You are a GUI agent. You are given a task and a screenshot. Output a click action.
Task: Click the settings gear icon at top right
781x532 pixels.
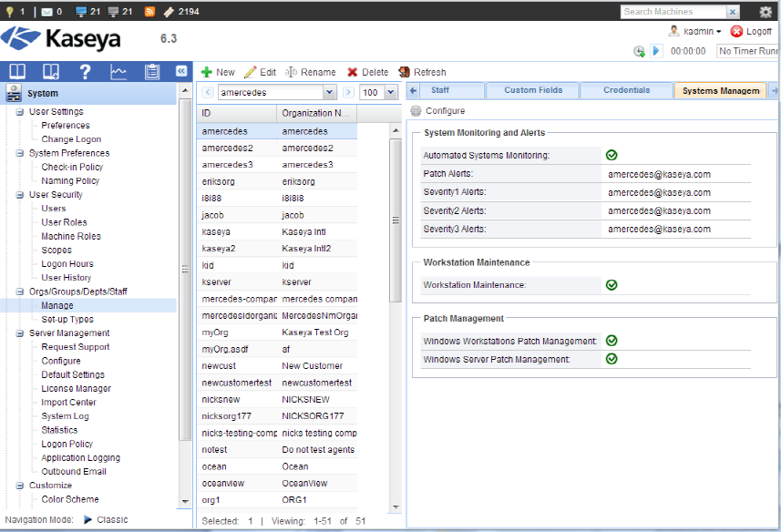766,12
